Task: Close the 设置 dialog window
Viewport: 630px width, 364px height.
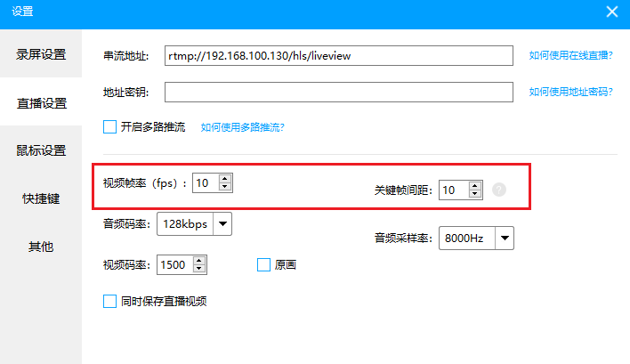Action: 611,12
